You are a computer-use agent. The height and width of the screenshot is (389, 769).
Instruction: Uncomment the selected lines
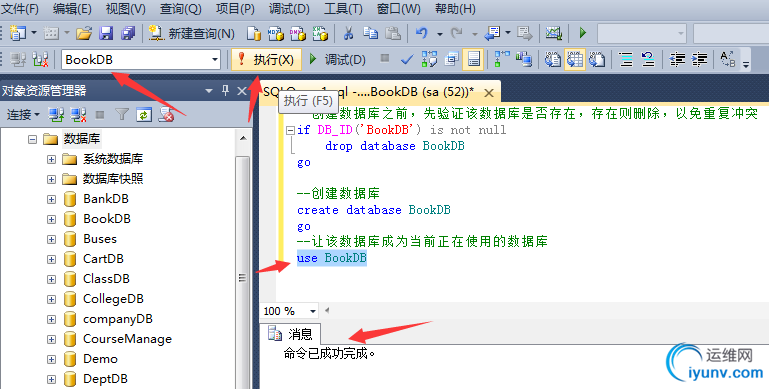(x=648, y=59)
